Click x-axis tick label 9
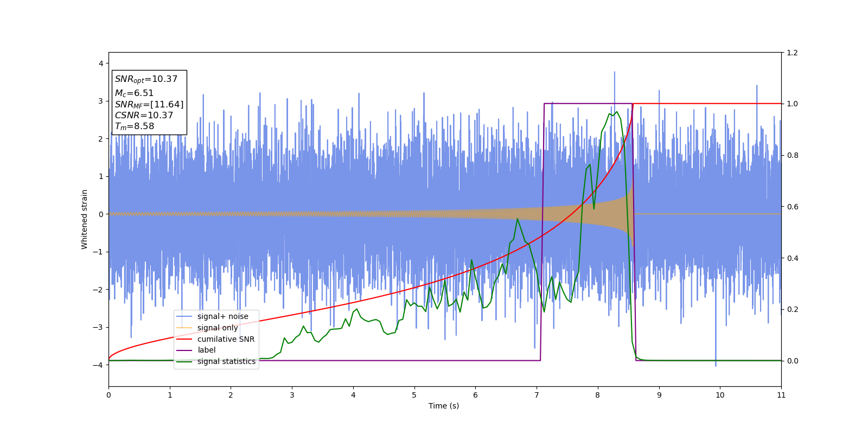The image size is (868, 434). [659, 395]
